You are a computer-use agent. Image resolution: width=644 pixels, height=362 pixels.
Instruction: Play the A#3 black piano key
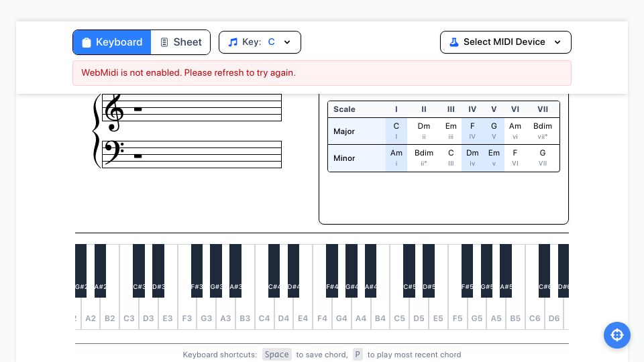(235, 271)
